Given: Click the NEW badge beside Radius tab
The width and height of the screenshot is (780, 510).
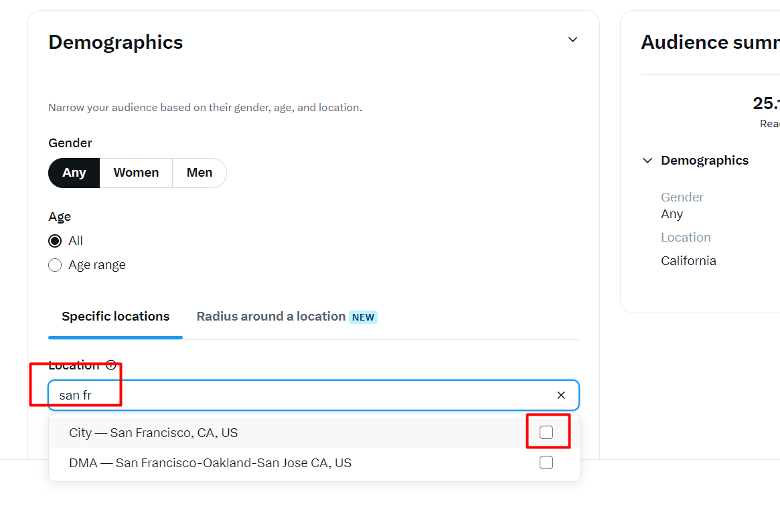Looking at the screenshot, I should pos(363,317).
